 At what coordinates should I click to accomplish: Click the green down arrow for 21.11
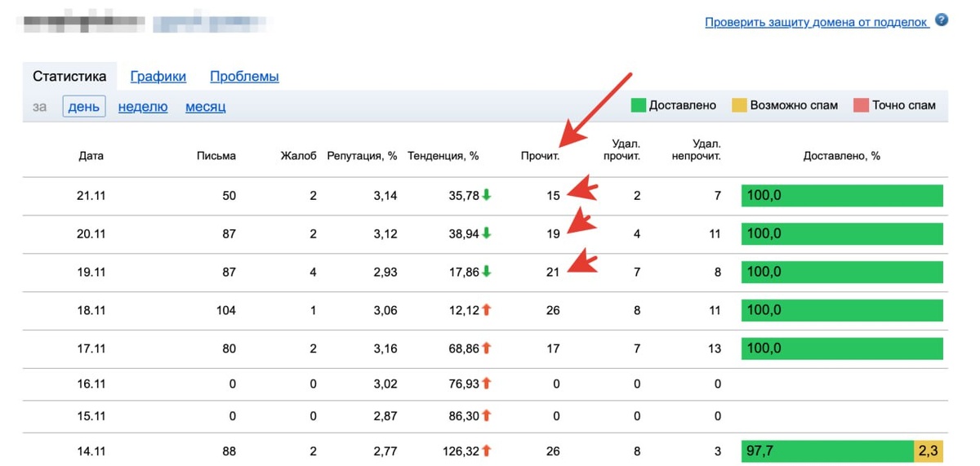pyautogui.click(x=487, y=195)
